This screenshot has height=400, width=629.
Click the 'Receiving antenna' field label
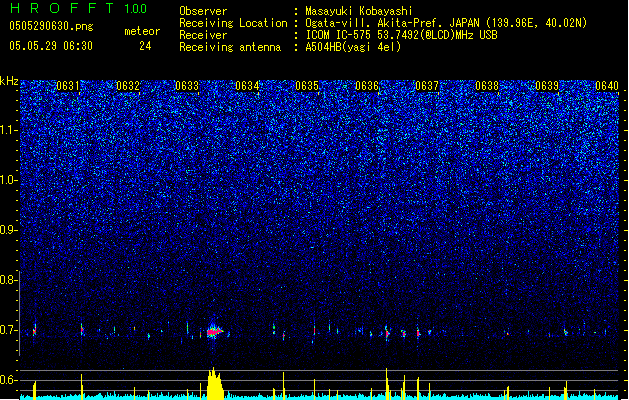click(230, 47)
